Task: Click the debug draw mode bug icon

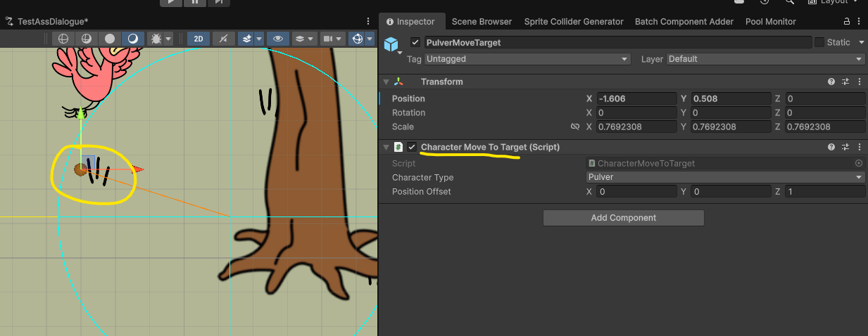Action: pyautogui.click(x=156, y=39)
